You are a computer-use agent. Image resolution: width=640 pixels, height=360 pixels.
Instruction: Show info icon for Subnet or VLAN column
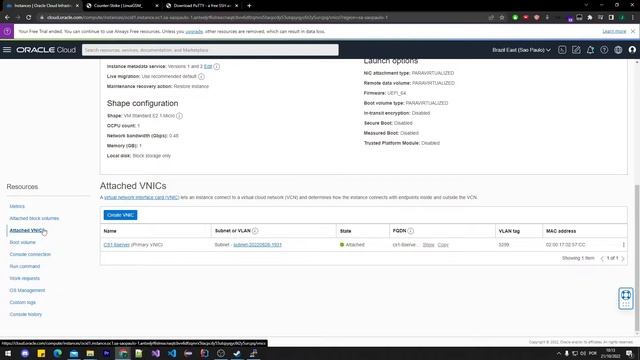point(255,231)
